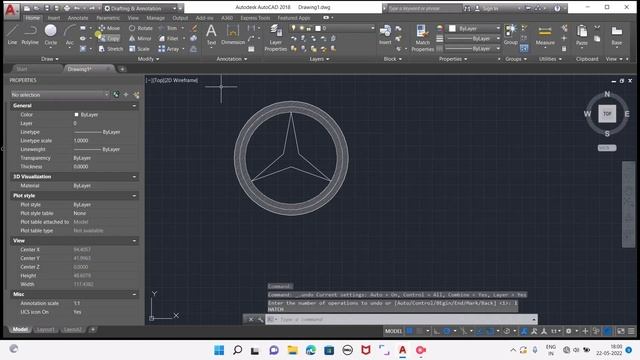Click the Insert block icon
This screenshot has height=360, width=640.
coord(385,34)
